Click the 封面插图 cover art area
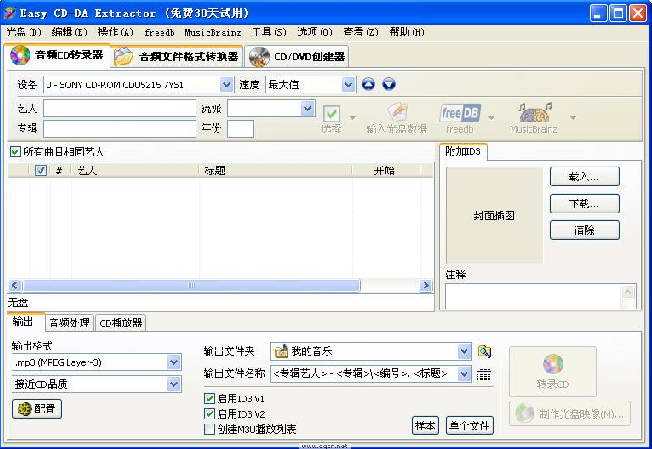652x449 pixels. pos(494,215)
